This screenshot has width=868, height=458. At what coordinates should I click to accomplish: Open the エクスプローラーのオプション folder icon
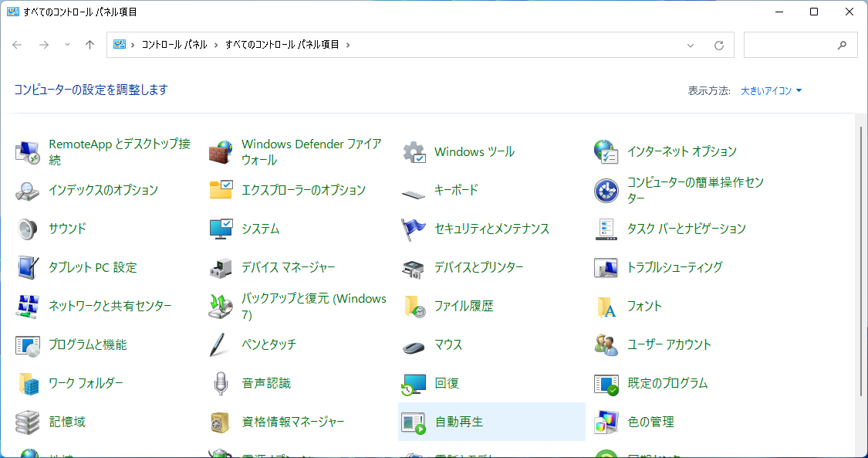221,191
